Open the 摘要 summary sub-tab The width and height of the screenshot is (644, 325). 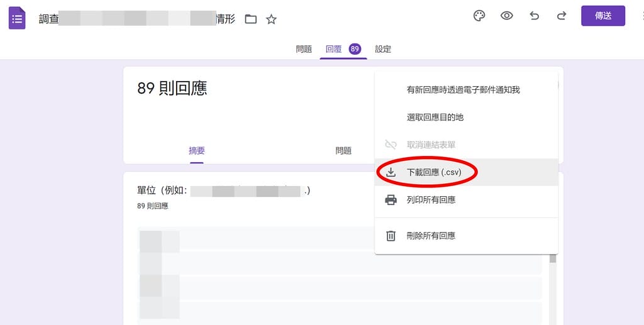(x=197, y=151)
